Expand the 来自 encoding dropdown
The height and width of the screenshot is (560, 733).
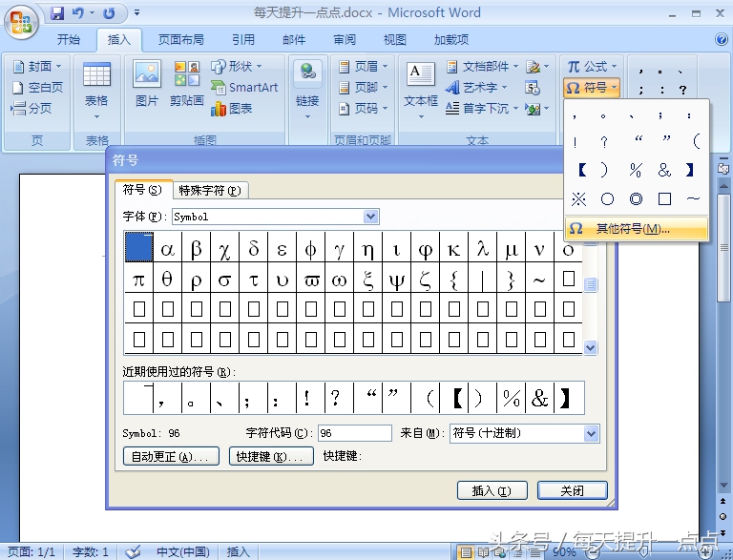click(x=591, y=434)
